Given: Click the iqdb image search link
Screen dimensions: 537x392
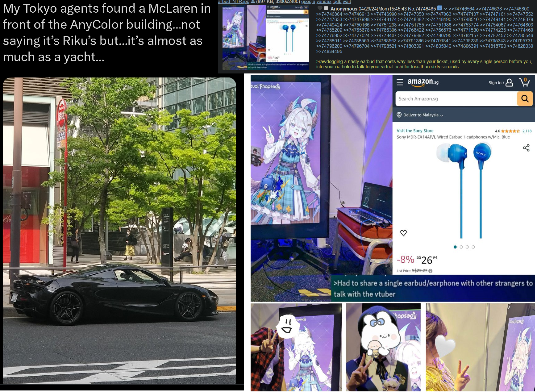Looking at the screenshot, I should 337,2.
